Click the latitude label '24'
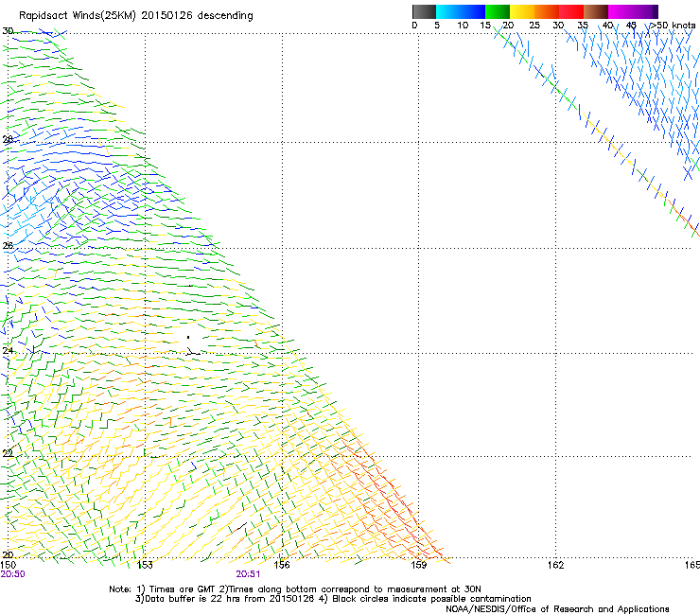700x615 pixels. pos(8,351)
